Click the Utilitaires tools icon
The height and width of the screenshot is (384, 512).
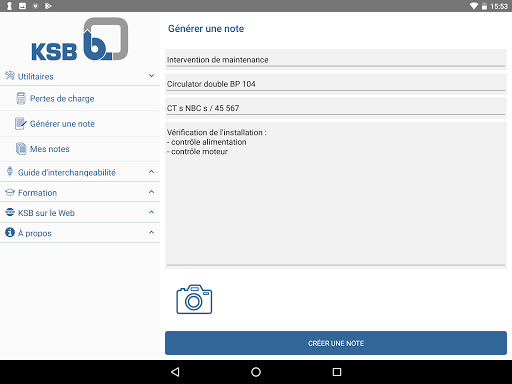(10, 76)
